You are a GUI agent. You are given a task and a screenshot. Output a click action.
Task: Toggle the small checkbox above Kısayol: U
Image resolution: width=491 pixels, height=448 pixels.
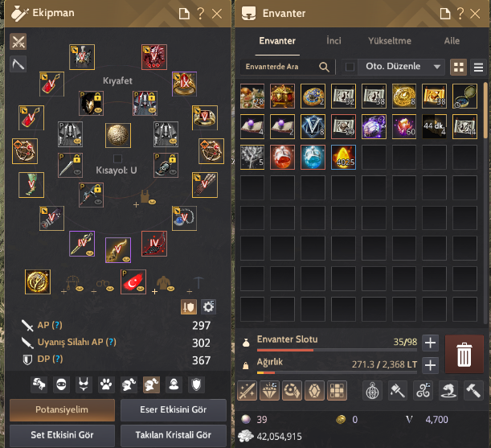pos(118,158)
